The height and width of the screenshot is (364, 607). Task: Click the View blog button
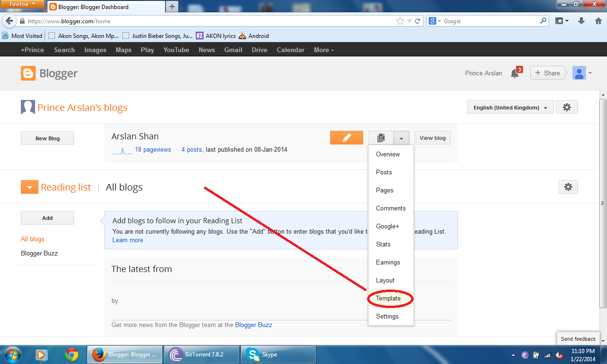432,138
